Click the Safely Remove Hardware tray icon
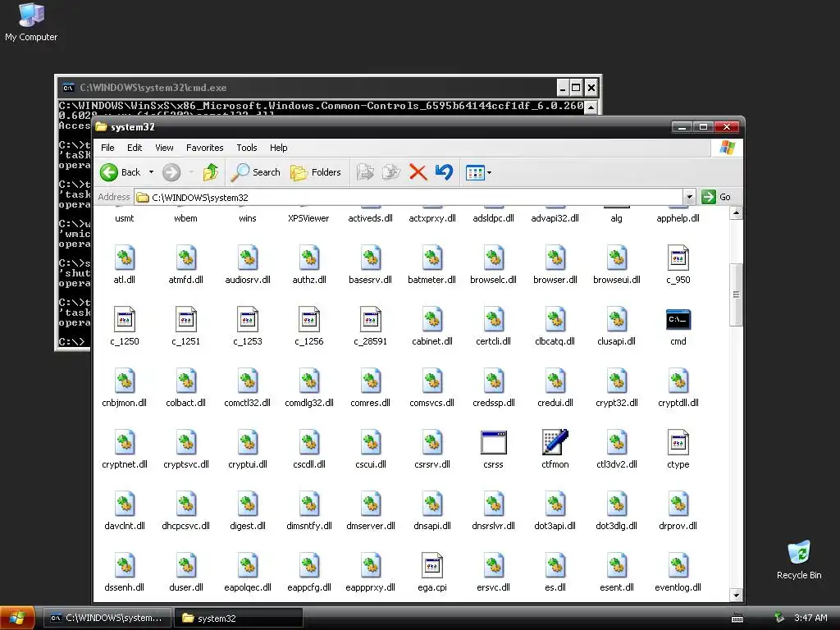 tap(779, 618)
